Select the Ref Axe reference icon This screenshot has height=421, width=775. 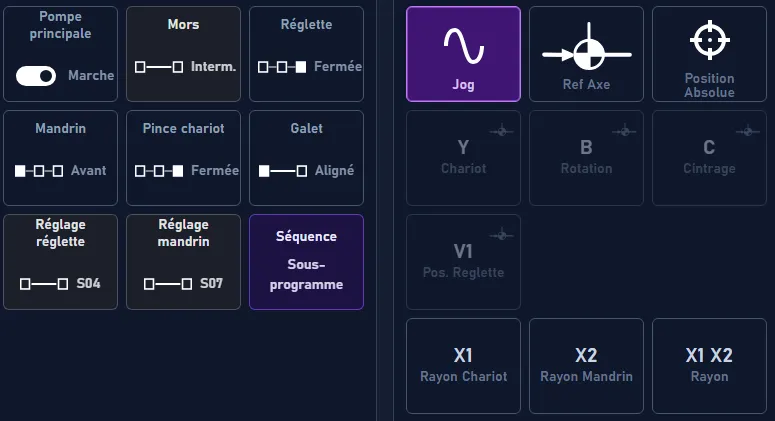[x=587, y=47]
